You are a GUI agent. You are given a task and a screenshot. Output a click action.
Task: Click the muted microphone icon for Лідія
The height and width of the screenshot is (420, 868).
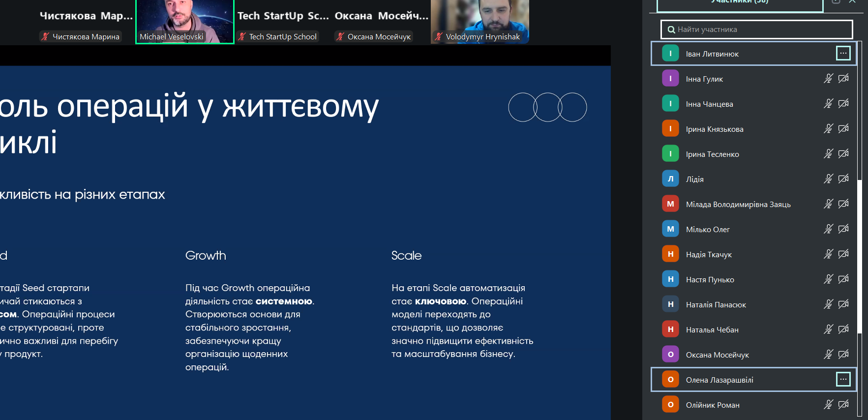tap(828, 179)
